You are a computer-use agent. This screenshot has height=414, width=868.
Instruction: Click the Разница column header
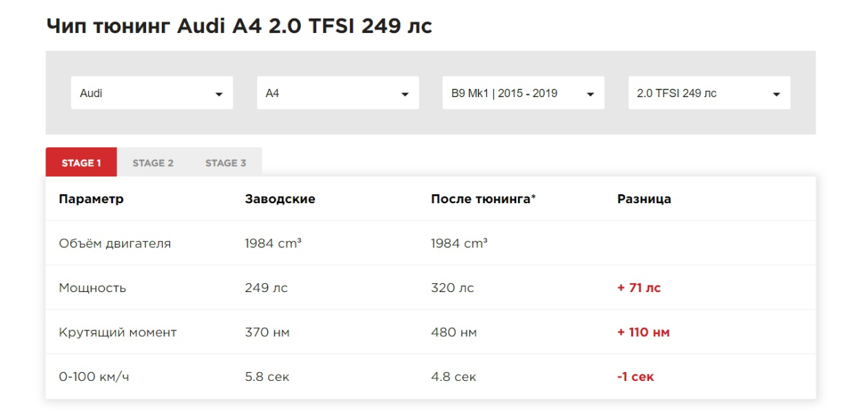(x=644, y=199)
